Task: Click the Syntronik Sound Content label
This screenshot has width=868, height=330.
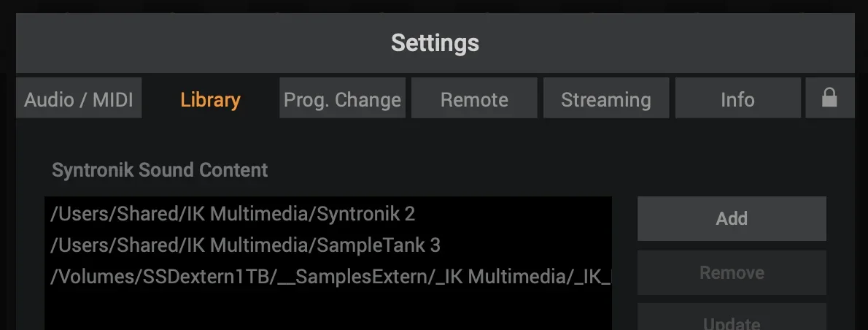Action: [160, 170]
